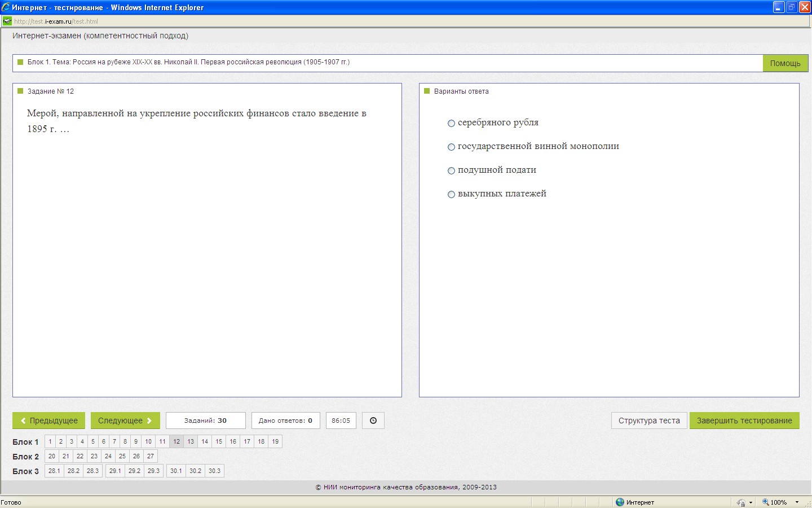Select answer "государственной винной монополии"
The image size is (812, 508).
[451, 147]
